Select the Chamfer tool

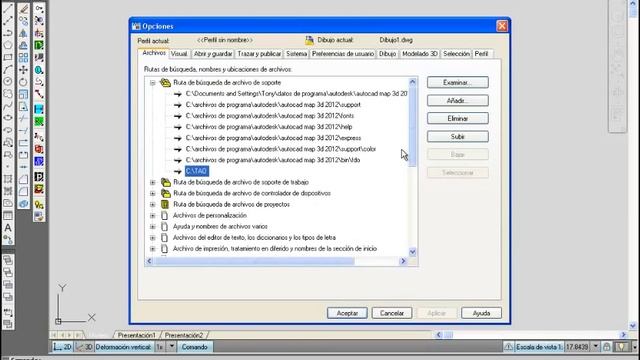coord(23,179)
